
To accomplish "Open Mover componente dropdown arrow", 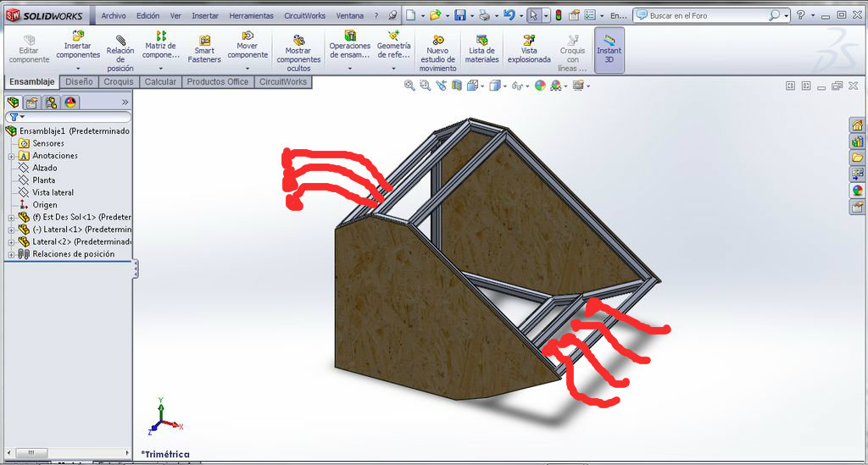I will tap(248, 69).
